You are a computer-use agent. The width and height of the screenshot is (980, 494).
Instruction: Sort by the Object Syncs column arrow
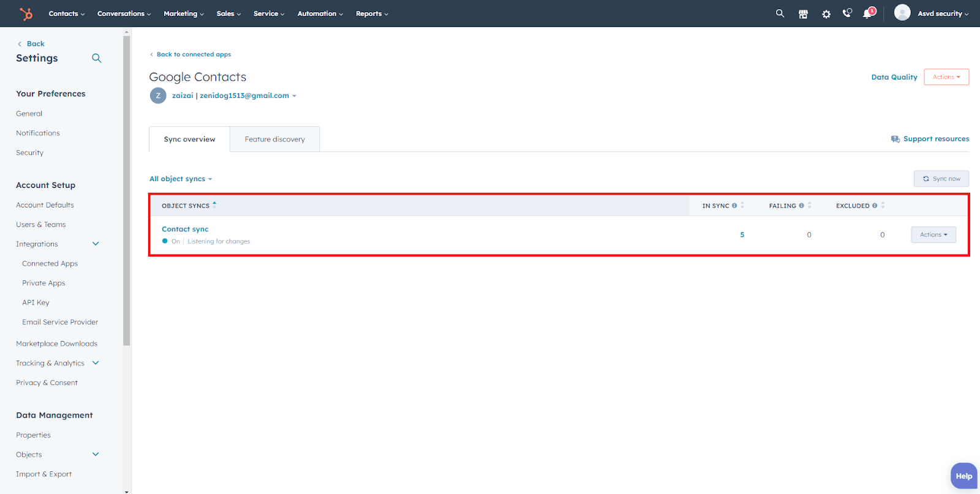coord(214,204)
